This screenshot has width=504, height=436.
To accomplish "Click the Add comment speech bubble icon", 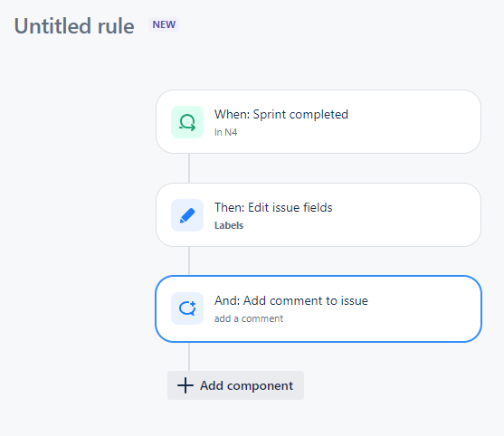I will coord(187,308).
